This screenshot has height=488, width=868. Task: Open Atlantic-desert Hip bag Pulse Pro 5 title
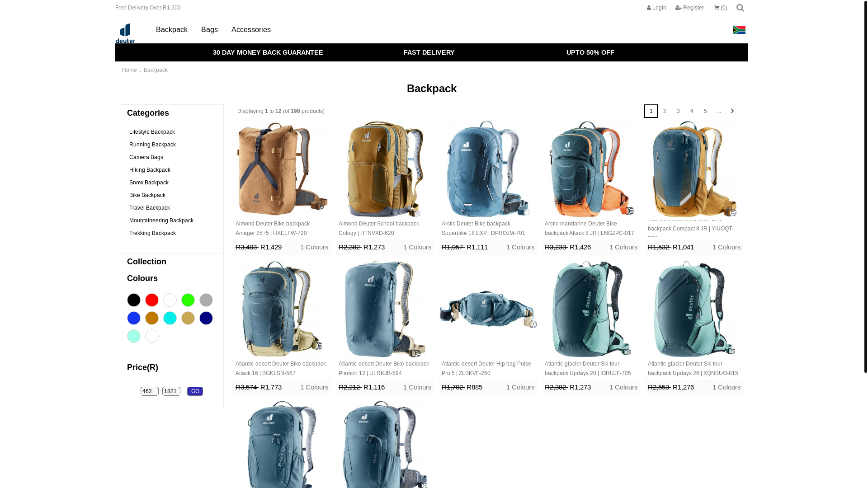(x=486, y=368)
